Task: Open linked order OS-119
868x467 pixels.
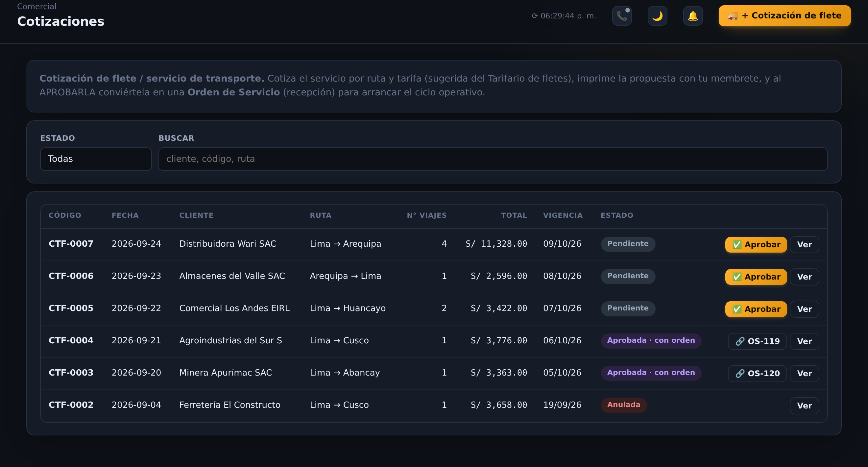Action: (x=757, y=341)
